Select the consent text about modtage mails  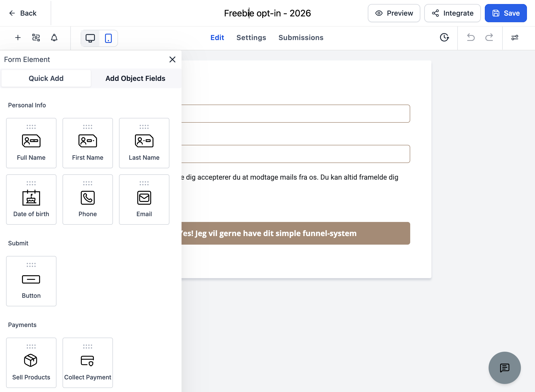click(290, 177)
